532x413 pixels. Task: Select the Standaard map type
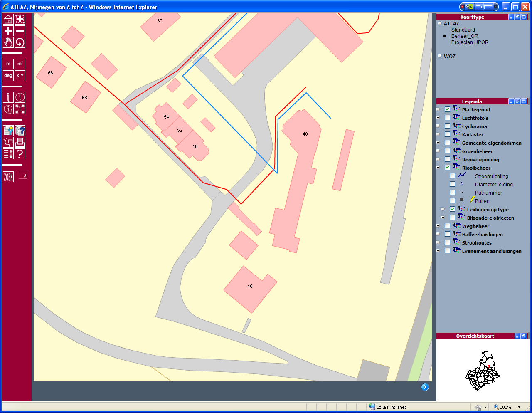(x=463, y=30)
